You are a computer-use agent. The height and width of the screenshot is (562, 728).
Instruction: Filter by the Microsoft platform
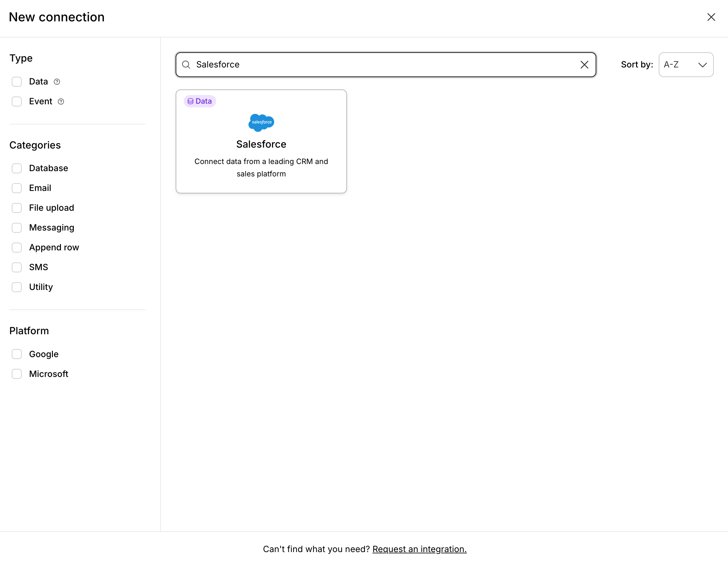[x=17, y=374]
